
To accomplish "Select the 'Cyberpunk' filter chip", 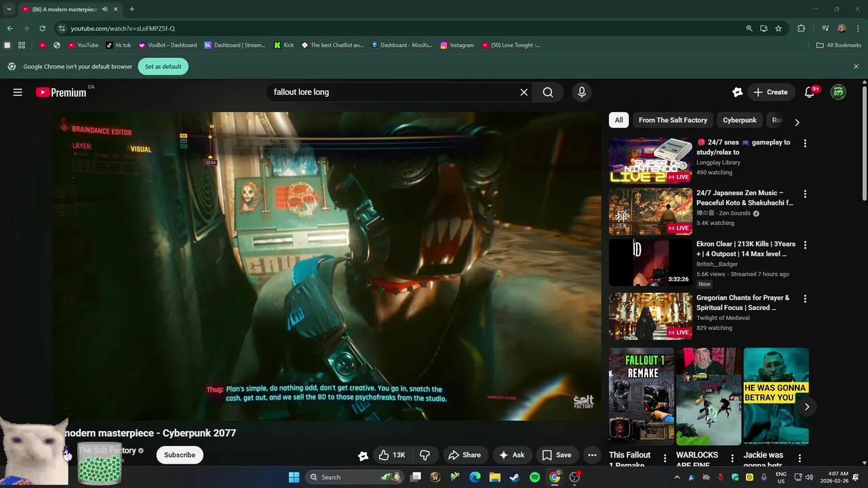I will tap(739, 120).
